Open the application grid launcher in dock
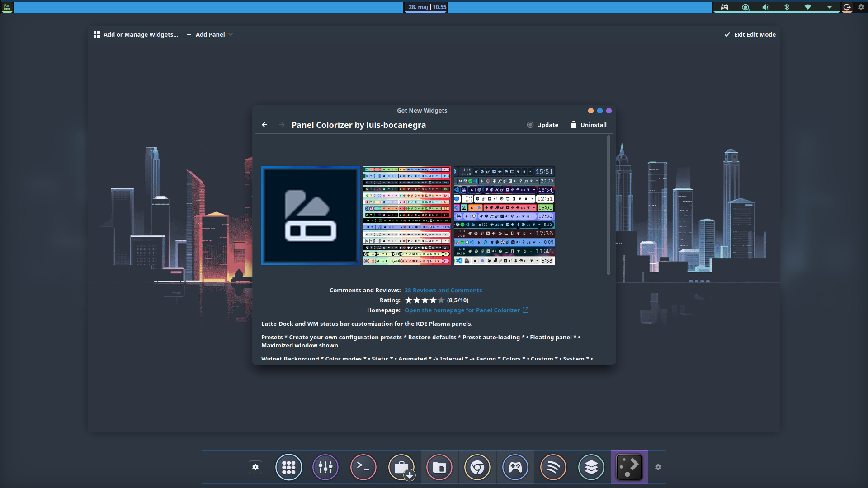The width and height of the screenshot is (868, 488). click(289, 467)
